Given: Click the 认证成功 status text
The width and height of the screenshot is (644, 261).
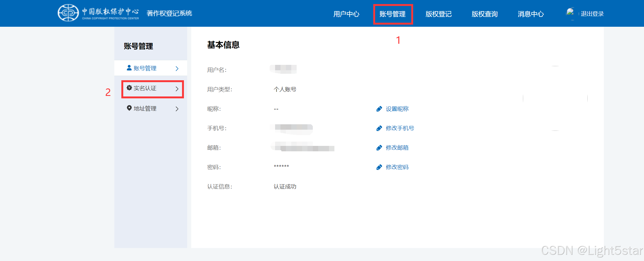Looking at the screenshot, I should click(285, 187).
